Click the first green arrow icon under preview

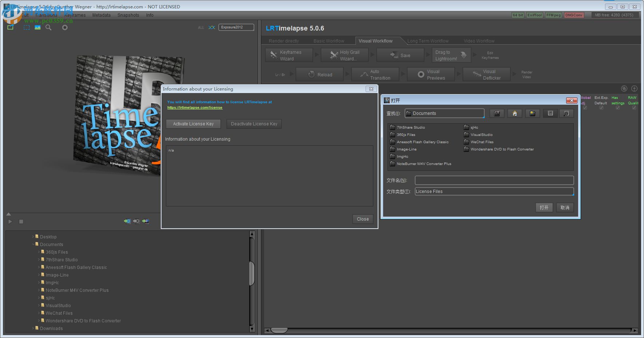pyautogui.click(x=127, y=221)
